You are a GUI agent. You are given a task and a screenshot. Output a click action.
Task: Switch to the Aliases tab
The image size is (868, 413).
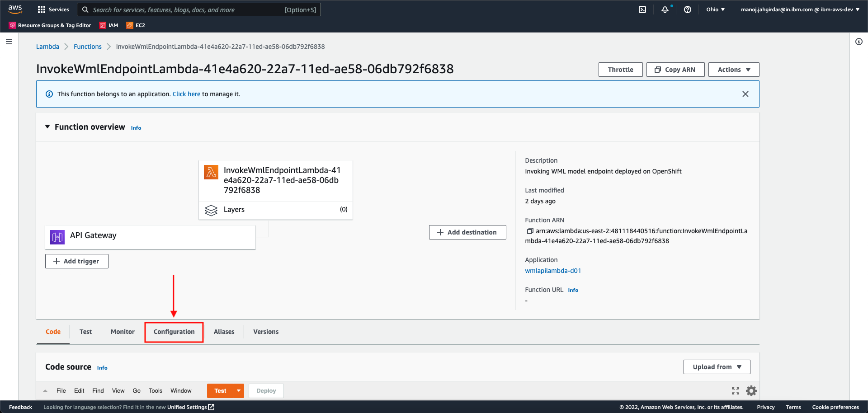pos(224,332)
